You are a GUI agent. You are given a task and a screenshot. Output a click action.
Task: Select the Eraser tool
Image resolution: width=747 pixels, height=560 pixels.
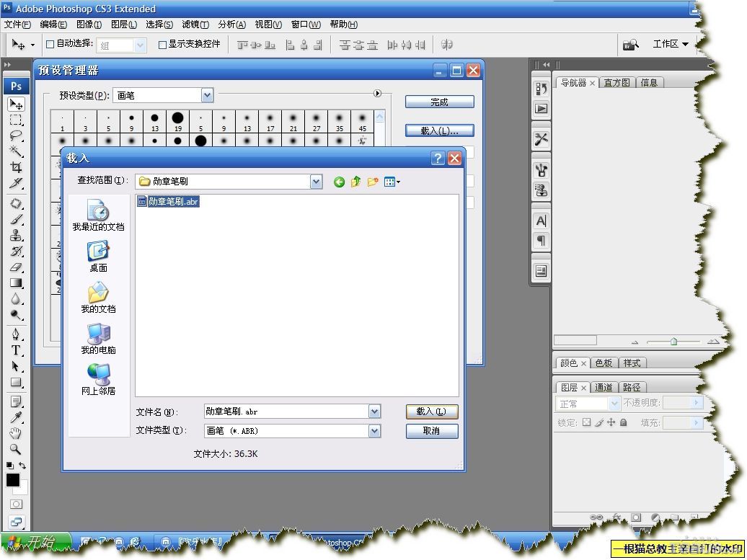[x=16, y=267]
